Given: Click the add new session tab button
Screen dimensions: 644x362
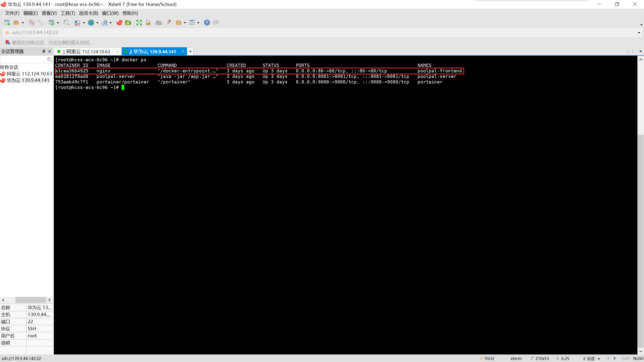Looking at the screenshot, I should [190, 51].
